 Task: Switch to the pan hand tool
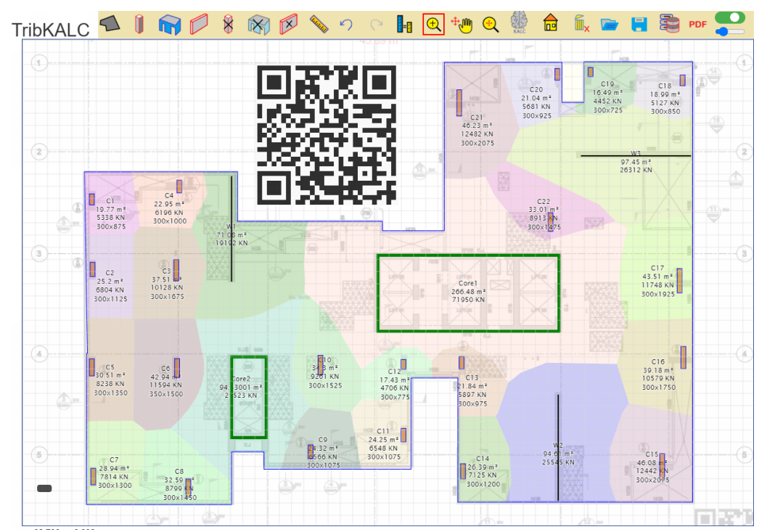click(462, 25)
